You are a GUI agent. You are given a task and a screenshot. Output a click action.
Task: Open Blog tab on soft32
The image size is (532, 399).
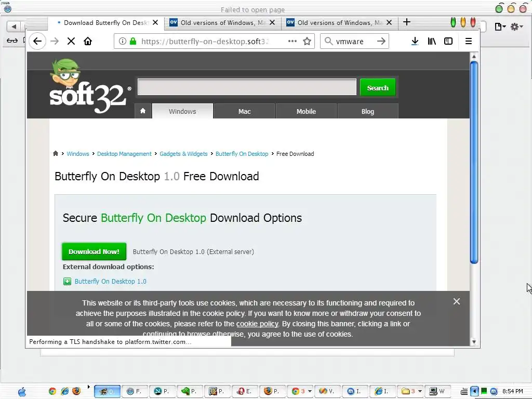click(368, 111)
